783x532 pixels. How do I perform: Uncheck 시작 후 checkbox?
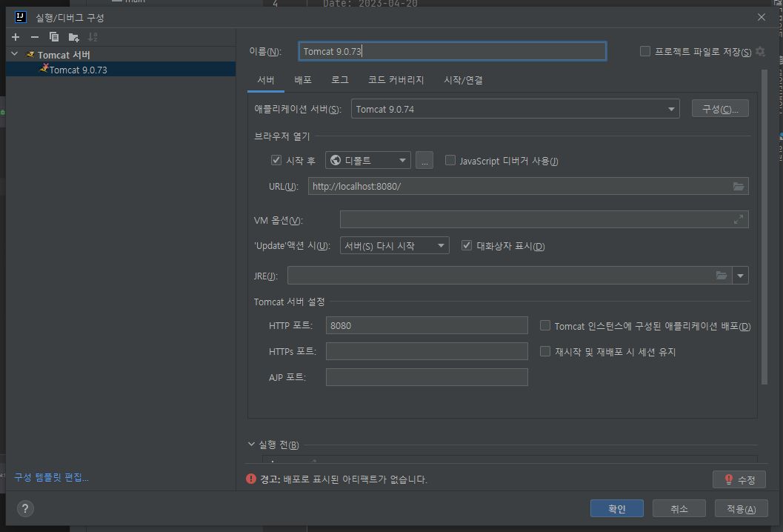[276, 160]
